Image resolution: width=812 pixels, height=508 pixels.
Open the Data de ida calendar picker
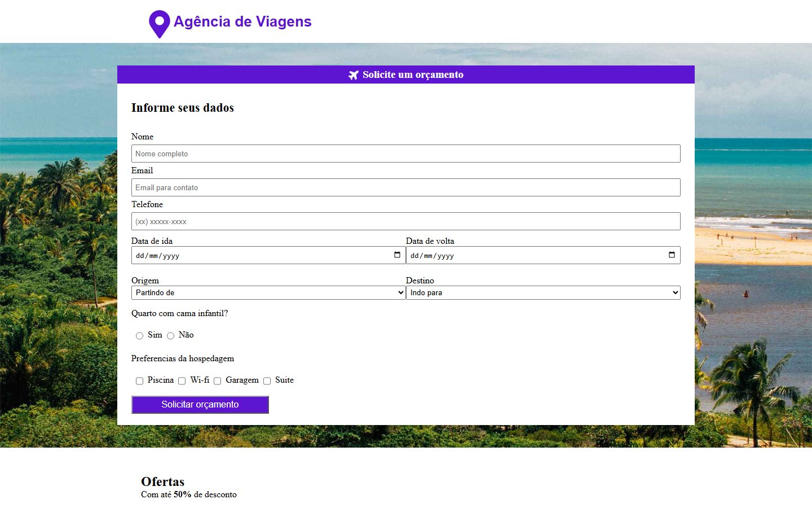(x=397, y=255)
